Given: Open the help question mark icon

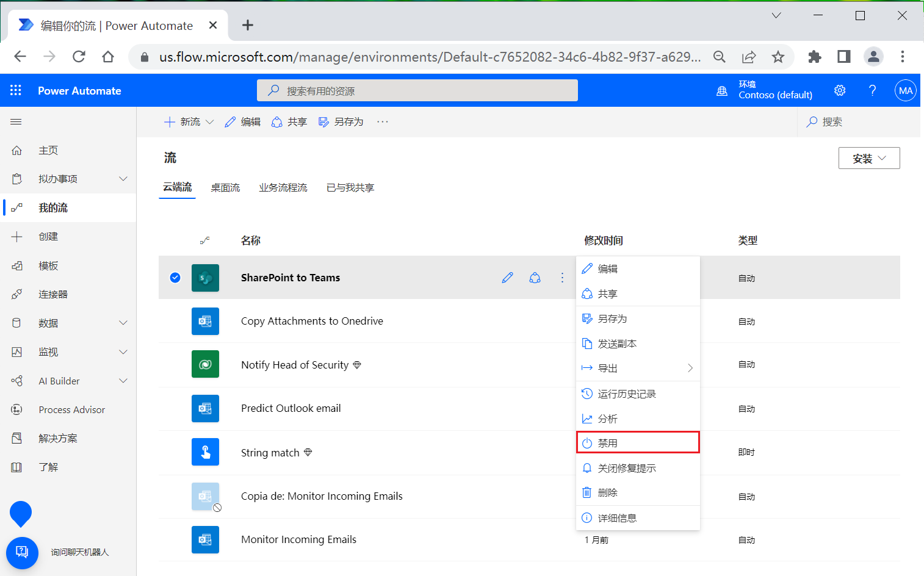Looking at the screenshot, I should (x=872, y=90).
